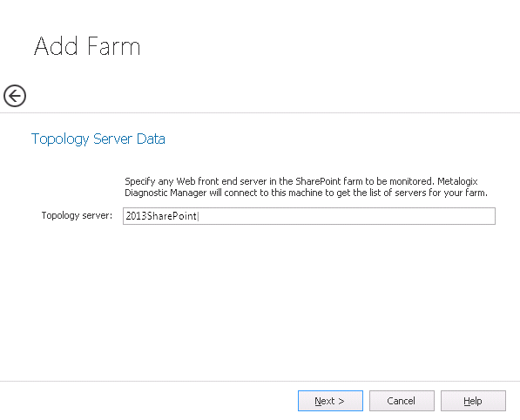This screenshot has width=520, height=420.
Task: Select the 'Topology Server Data' heading
Action: [98, 139]
